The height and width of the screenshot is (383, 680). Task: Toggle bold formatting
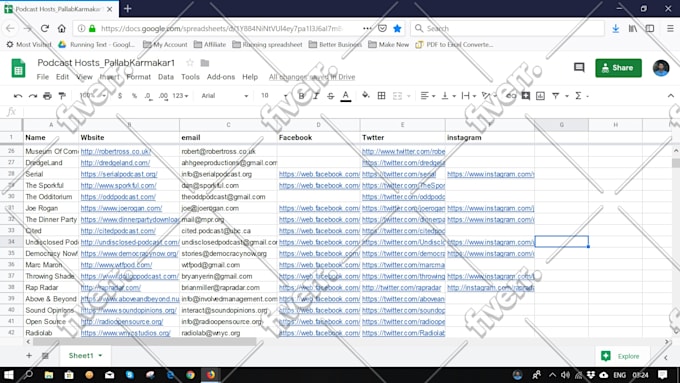click(301, 96)
